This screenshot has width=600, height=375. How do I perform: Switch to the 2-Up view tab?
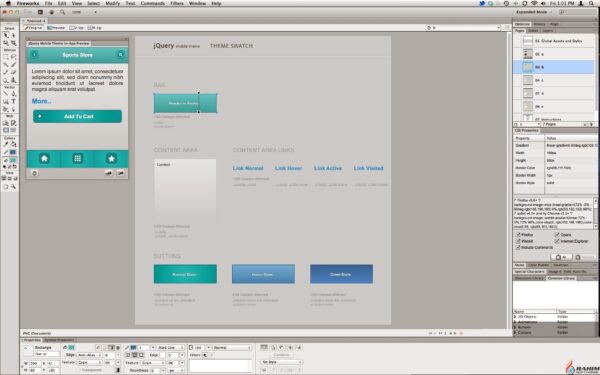77,28
